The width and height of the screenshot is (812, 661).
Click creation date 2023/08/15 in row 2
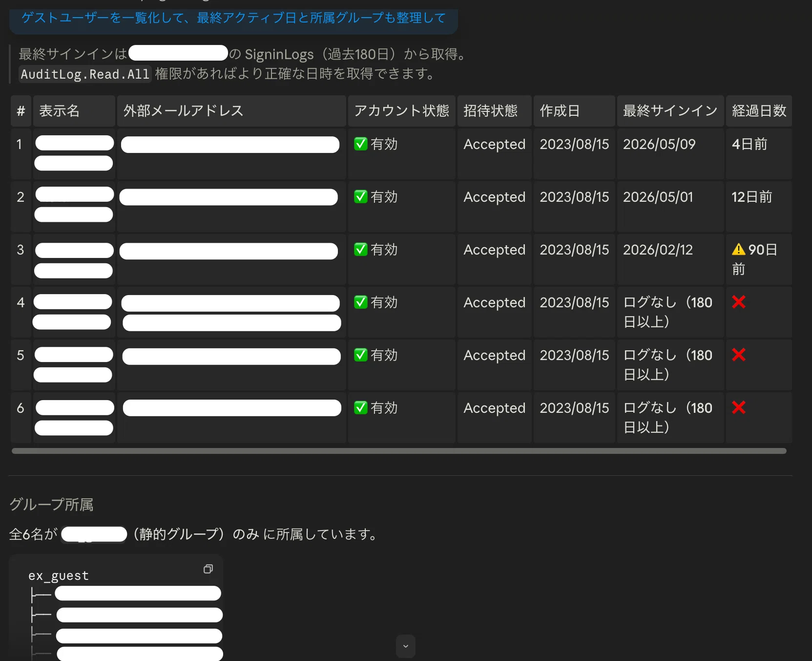pyautogui.click(x=574, y=197)
